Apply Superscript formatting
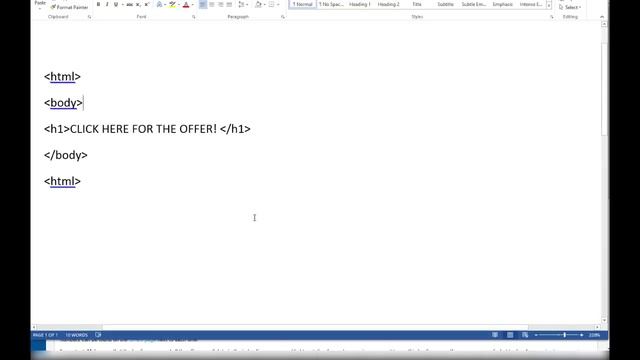This screenshot has width=640, height=360. [x=147, y=4]
